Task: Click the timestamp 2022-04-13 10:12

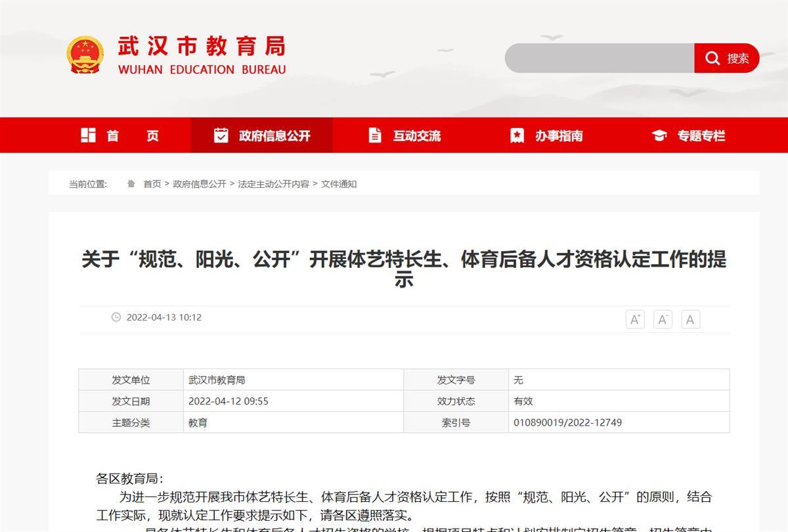Action: tap(164, 317)
